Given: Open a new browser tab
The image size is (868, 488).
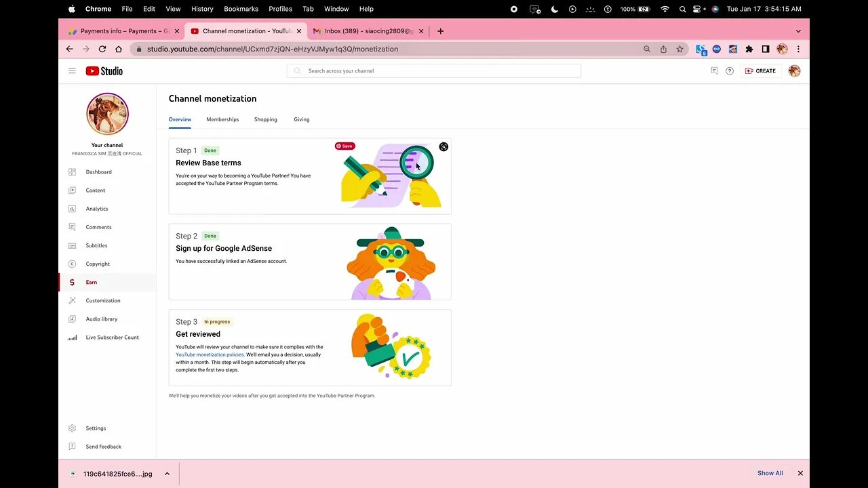Looking at the screenshot, I should pyautogui.click(x=441, y=31).
